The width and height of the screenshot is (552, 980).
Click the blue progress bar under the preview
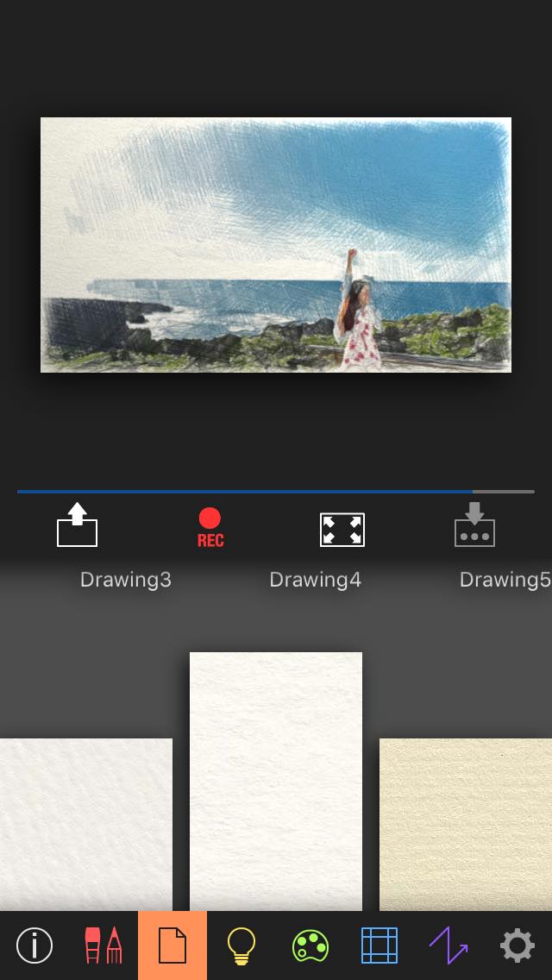[276, 492]
